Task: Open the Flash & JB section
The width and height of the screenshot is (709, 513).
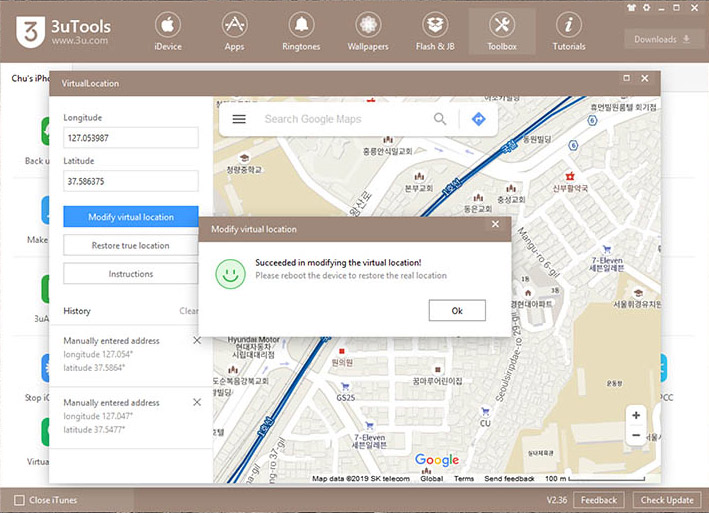Action: (x=435, y=32)
